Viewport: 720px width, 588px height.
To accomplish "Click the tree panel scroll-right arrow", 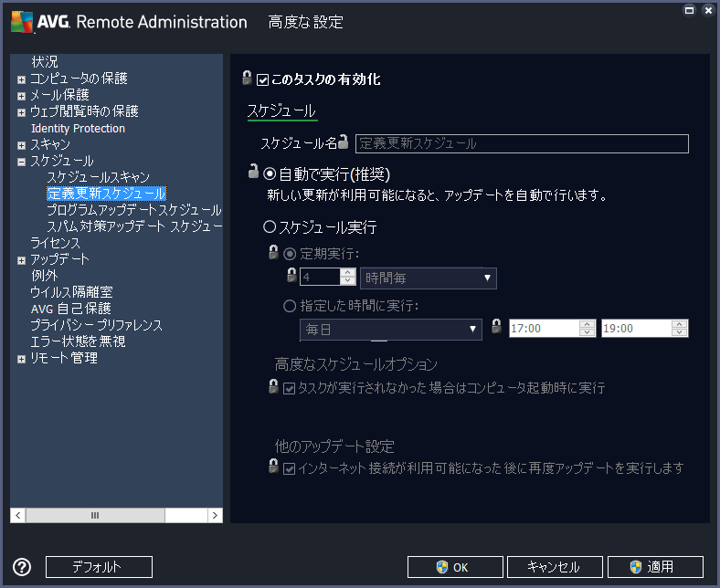I will 215,515.
